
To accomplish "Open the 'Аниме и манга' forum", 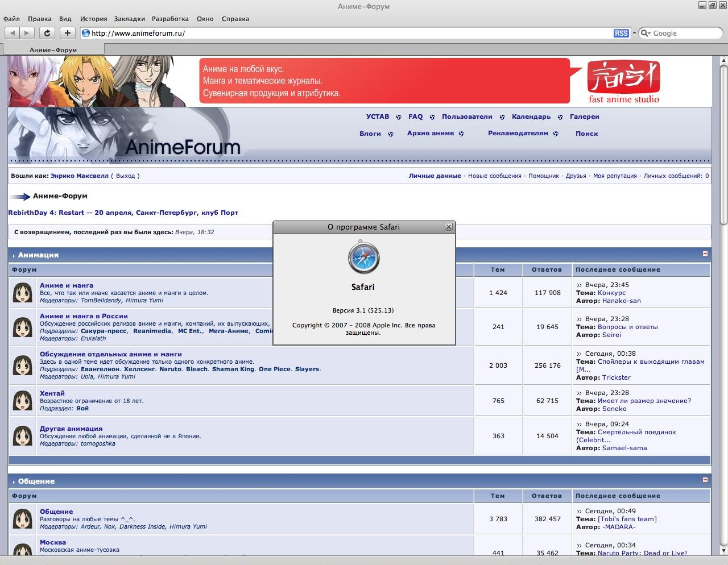I will point(67,285).
